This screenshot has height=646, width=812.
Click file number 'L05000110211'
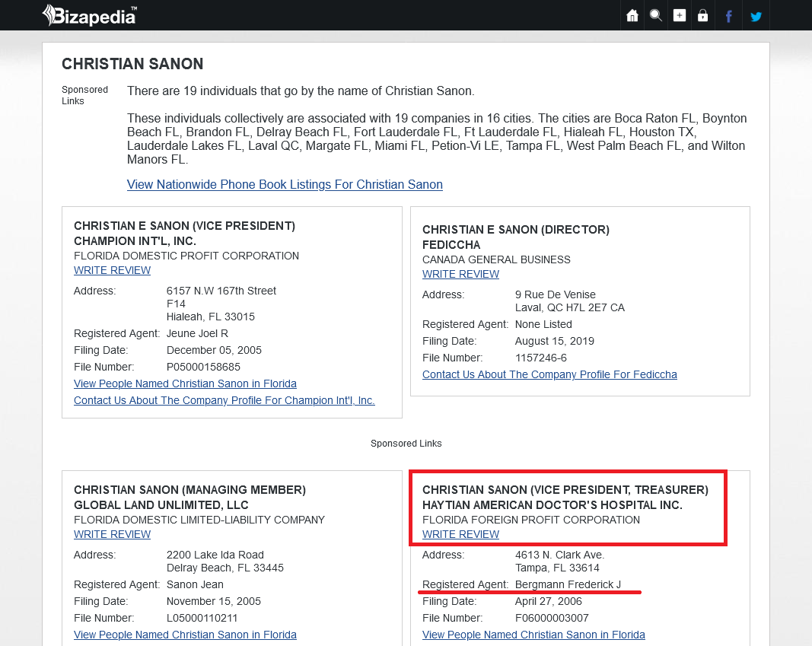(202, 618)
